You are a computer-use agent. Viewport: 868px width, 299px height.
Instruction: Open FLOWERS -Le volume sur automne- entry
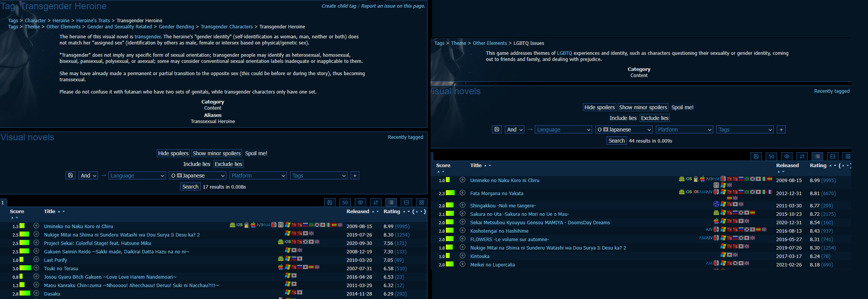pos(509,239)
